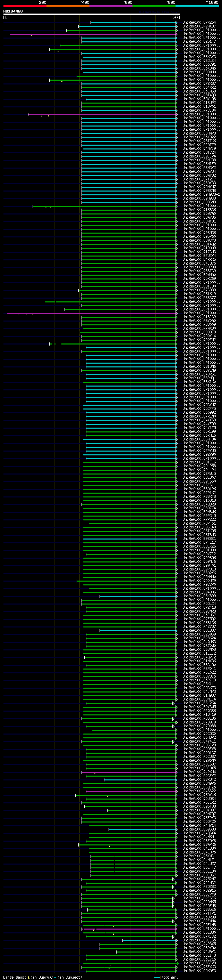Open hit UniRef100_B6KCV3

(x=199, y=57)
